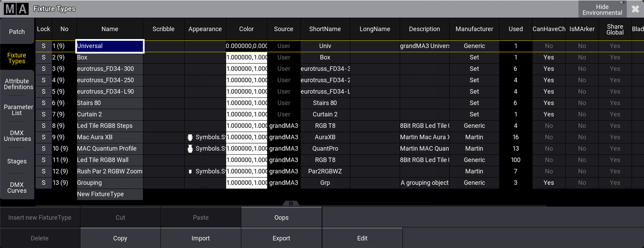The height and width of the screenshot is (248, 644).
Task: Go to the Parameter List tab
Action: (17, 110)
